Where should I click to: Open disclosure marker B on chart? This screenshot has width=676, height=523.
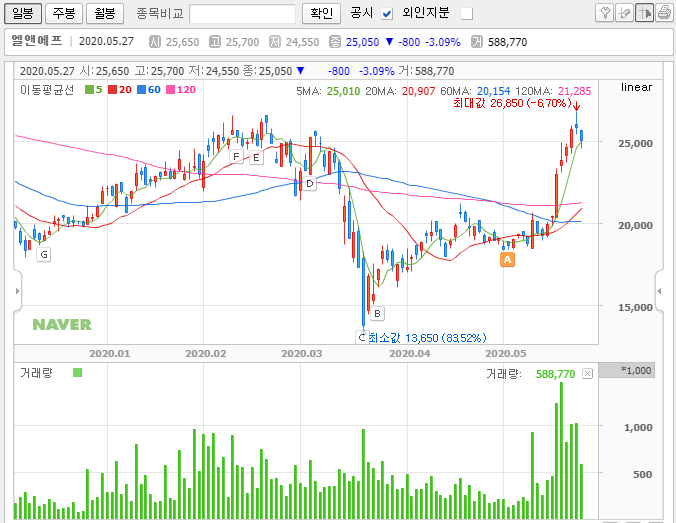click(x=377, y=313)
